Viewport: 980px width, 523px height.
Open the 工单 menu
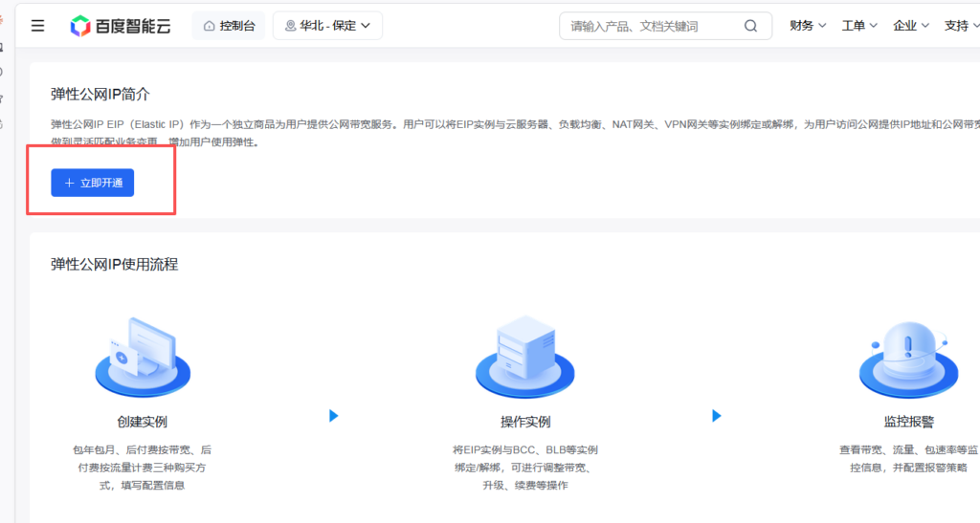[x=859, y=26]
